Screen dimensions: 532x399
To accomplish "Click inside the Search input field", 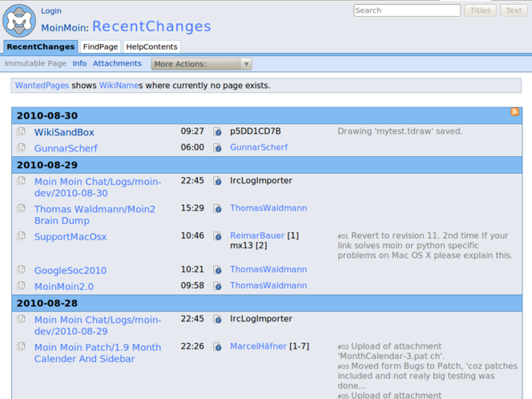I will (x=406, y=10).
